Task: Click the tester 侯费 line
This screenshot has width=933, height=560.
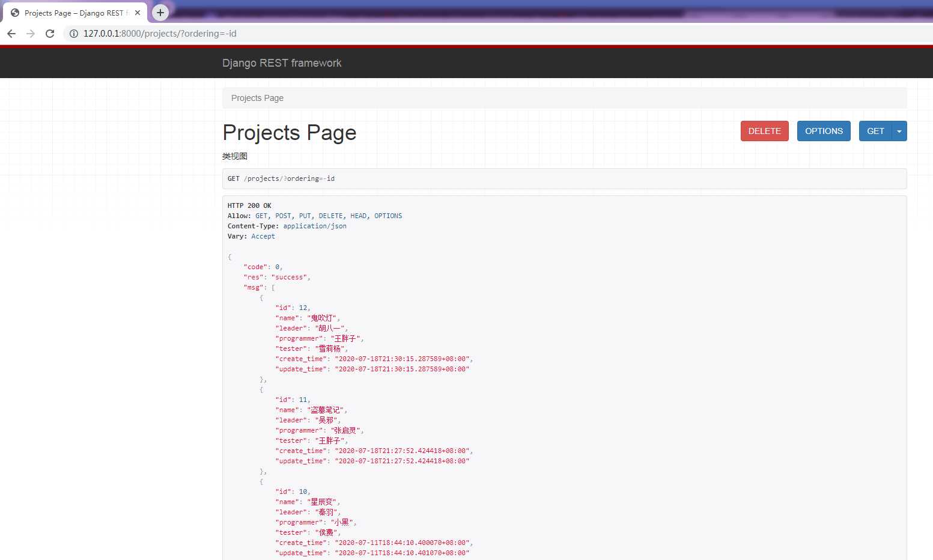Action: point(308,532)
